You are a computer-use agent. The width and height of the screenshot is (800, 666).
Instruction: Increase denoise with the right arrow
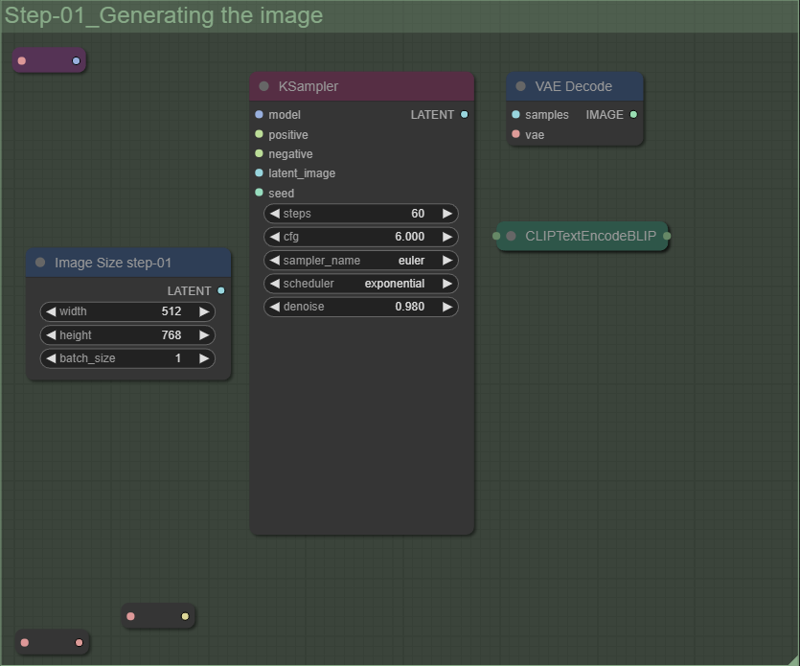pos(447,307)
